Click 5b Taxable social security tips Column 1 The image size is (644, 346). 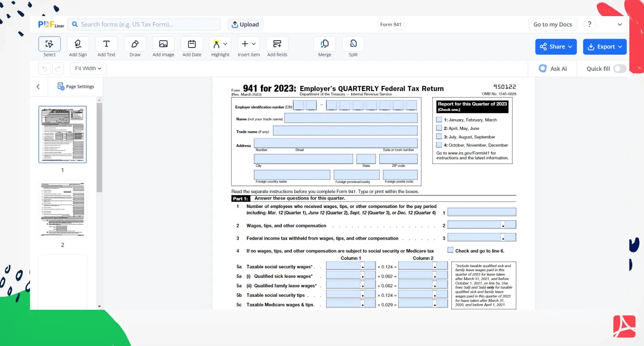click(351, 294)
